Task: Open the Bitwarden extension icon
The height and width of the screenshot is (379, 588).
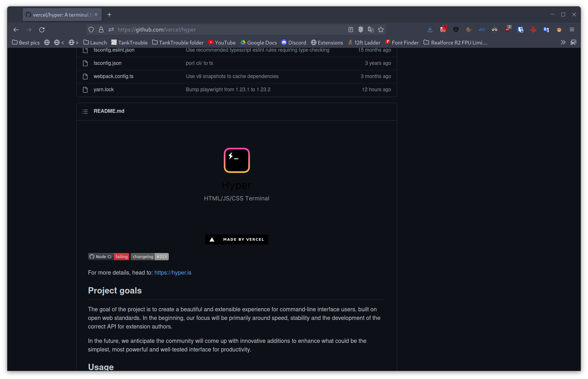Action: tap(520, 30)
